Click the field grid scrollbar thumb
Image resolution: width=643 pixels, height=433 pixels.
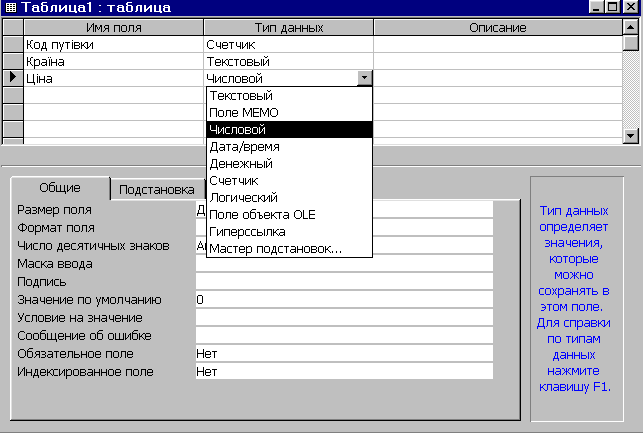pos(630,43)
